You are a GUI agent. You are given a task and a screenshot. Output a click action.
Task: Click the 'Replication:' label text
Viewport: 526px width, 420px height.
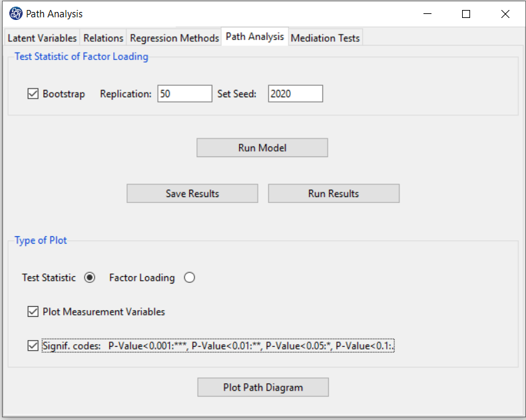coord(126,94)
